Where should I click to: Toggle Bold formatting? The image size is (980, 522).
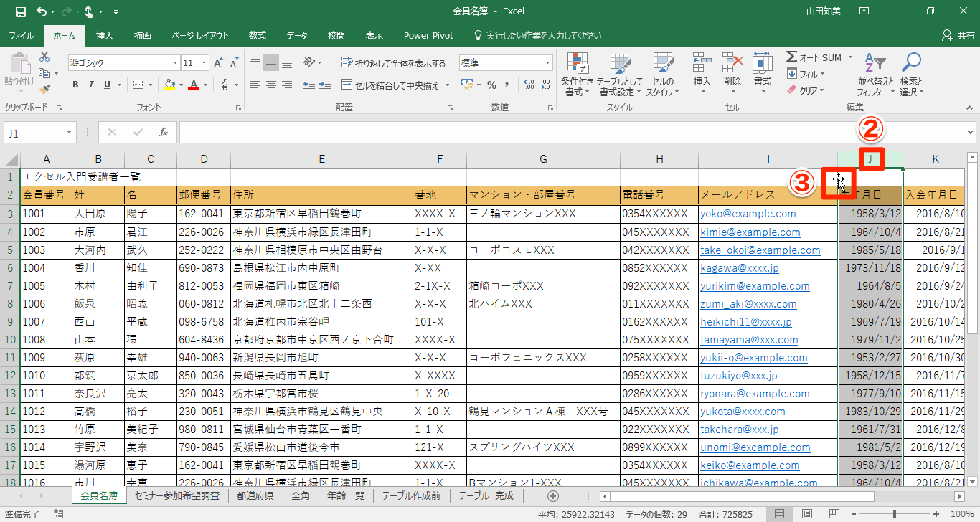(x=75, y=85)
